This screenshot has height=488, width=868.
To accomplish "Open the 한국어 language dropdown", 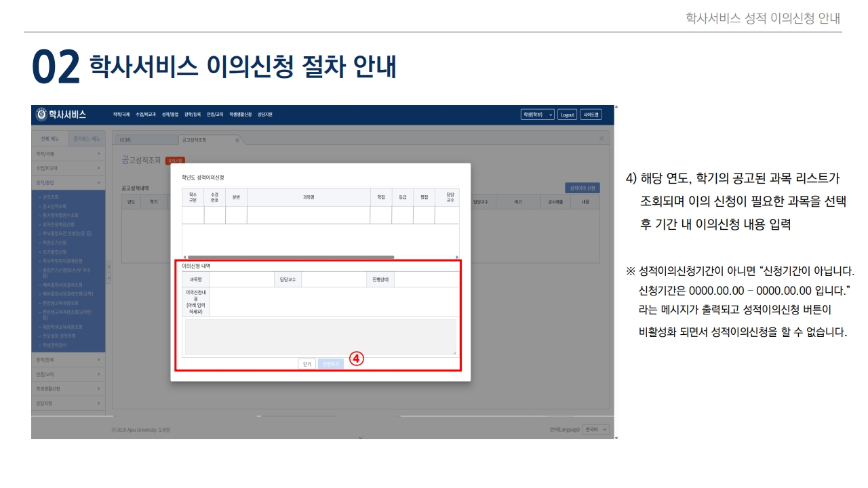I will pos(597,430).
